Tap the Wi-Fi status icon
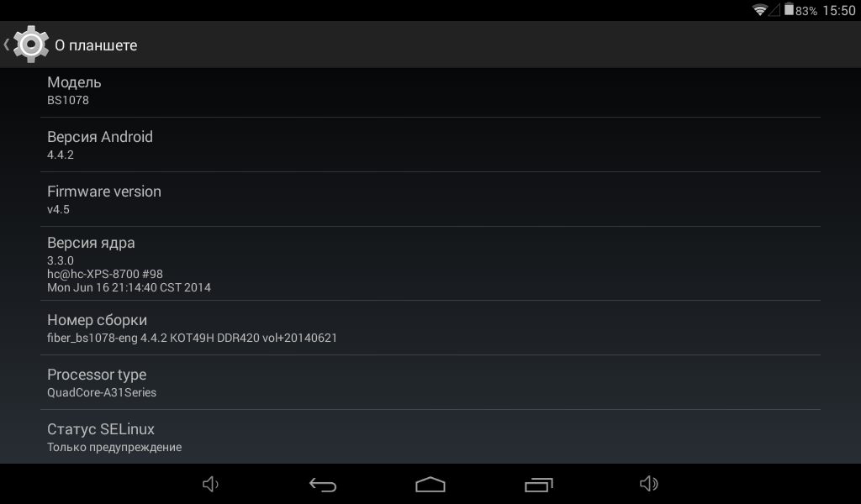The width and height of the screenshot is (861, 504). [x=760, y=9]
